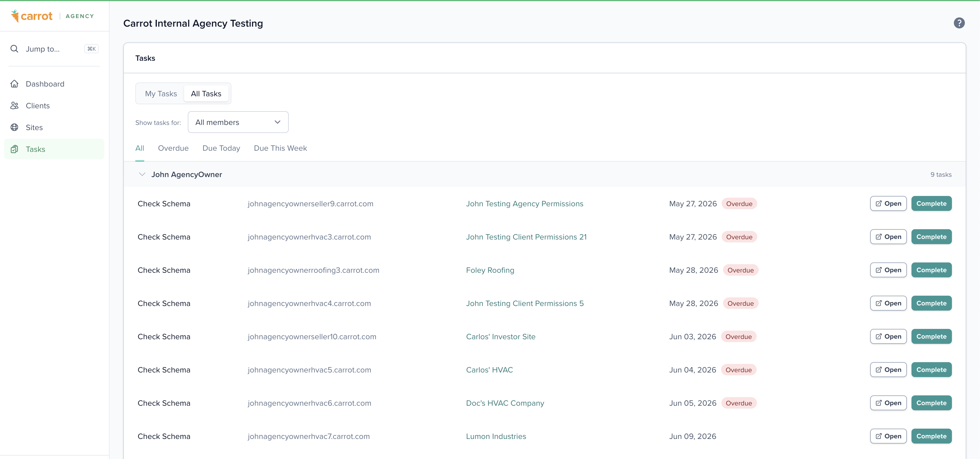The image size is (980, 459).
Task: Complete the Carlos' HVAC task
Action: pos(931,370)
